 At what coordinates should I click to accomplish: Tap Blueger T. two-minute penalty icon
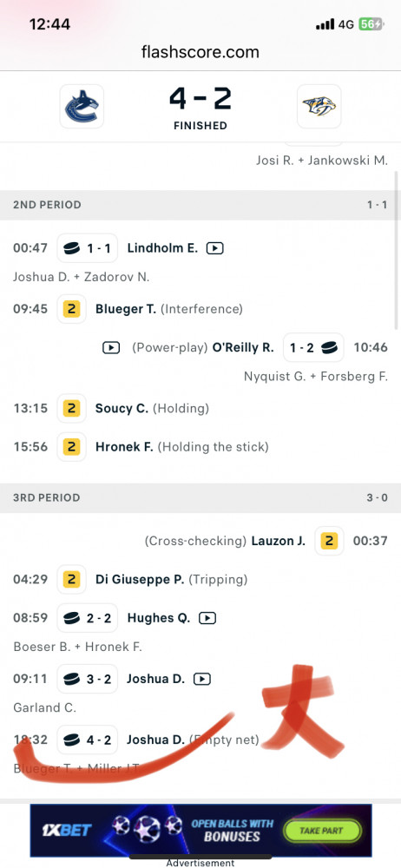click(x=71, y=309)
